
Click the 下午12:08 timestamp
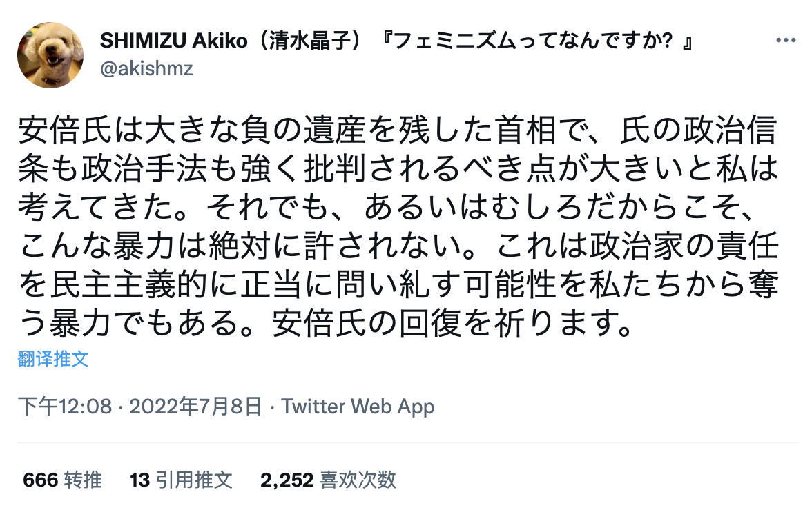(64, 407)
